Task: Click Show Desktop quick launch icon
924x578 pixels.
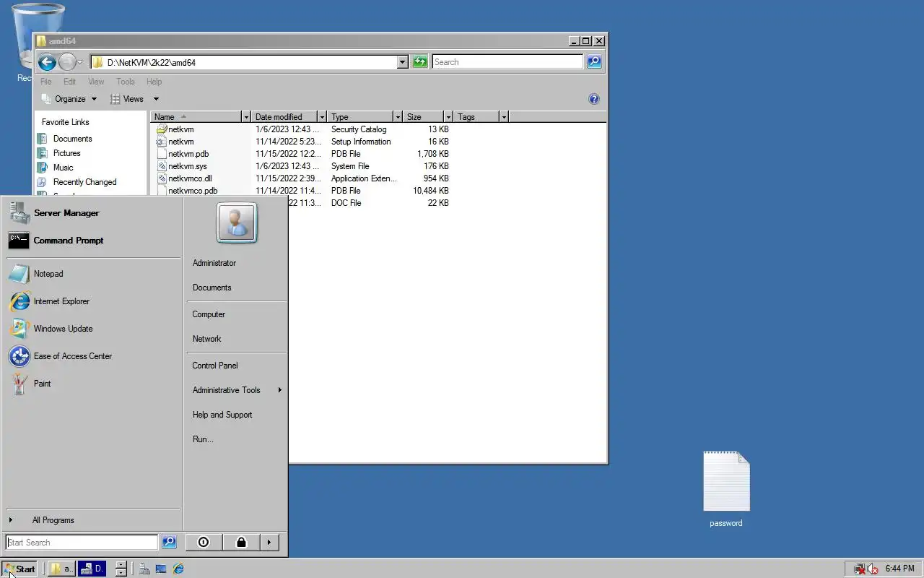Action: pos(161,569)
